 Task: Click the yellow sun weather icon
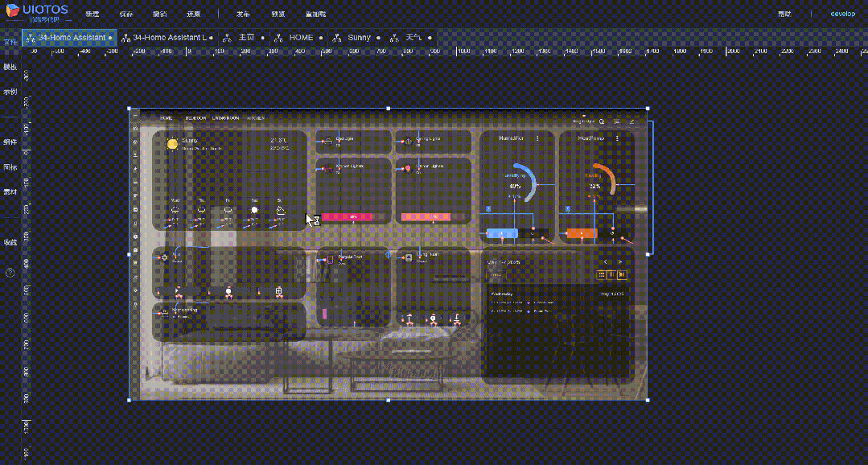173,144
